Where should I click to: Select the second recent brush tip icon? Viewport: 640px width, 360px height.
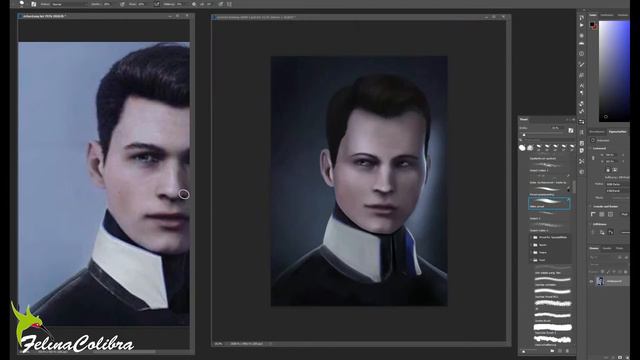530,148
